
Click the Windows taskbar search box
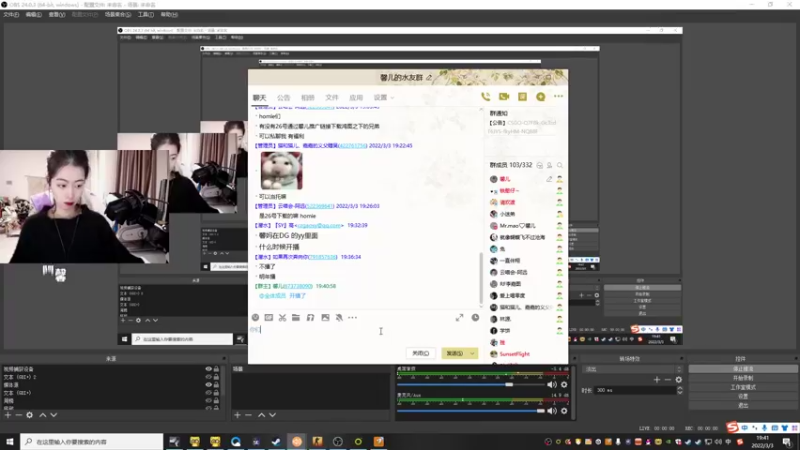[x=92, y=441]
